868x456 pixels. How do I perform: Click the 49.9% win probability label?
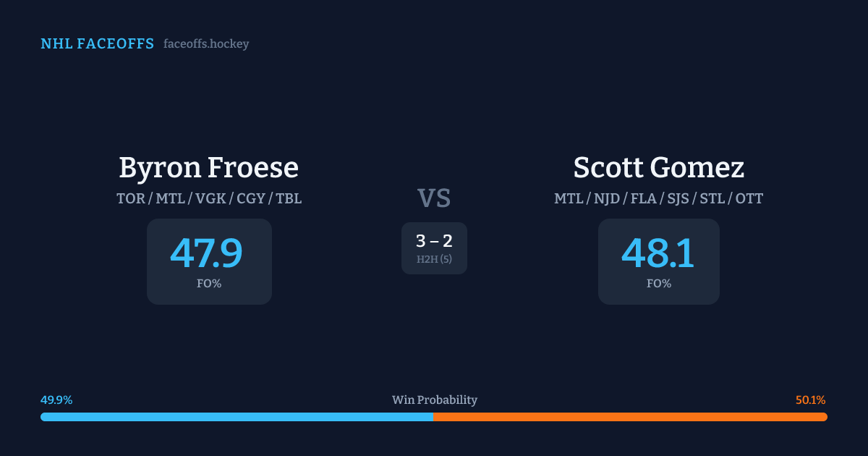[x=56, y=400]
